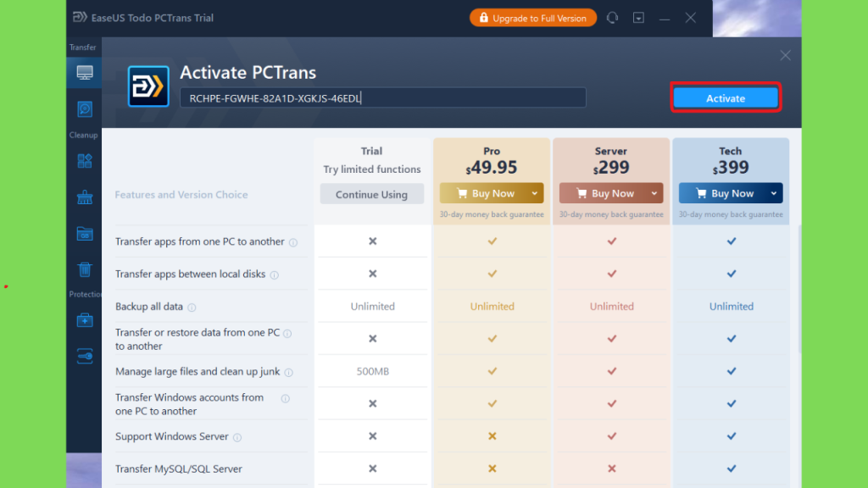868x488 pixels.
Task: Click info icon next to Backup all data
Action: click(x=192, y=308)
